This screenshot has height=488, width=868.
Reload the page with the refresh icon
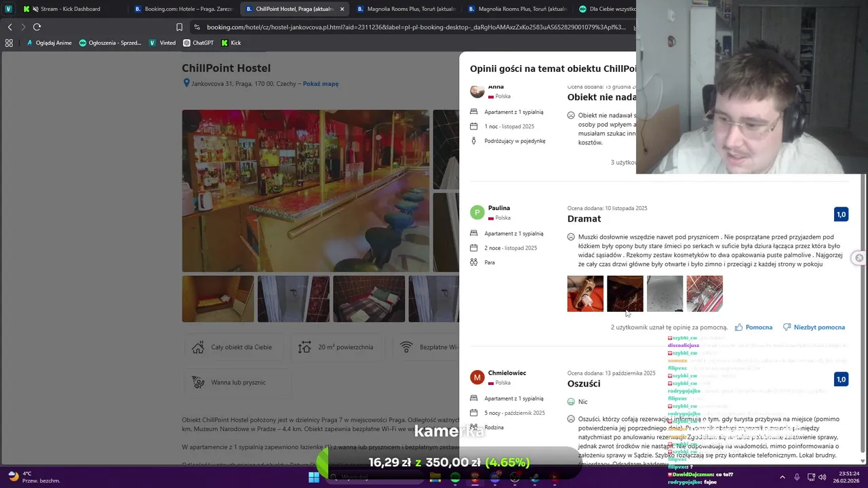(37, 27)
